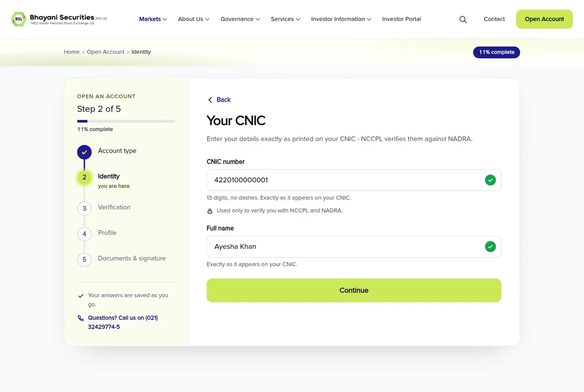Select the Verification step label

(x=114, y=207)
